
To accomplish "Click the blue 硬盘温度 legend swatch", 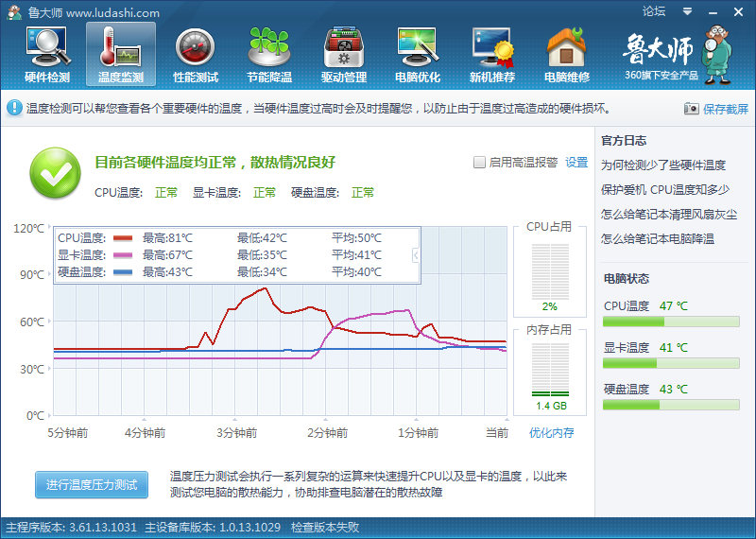I will tap(123, 272).
